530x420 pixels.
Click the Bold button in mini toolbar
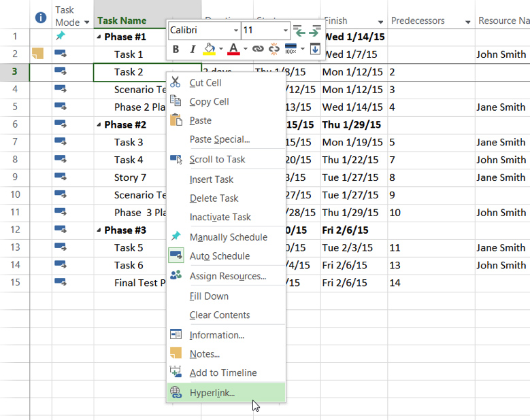pyautogui.click(x=176, y=49)
